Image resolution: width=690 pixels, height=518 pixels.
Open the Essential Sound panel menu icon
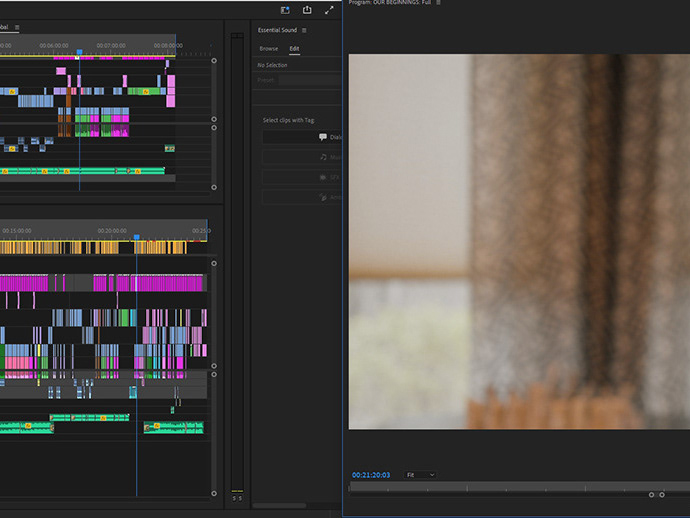[304, 30]
